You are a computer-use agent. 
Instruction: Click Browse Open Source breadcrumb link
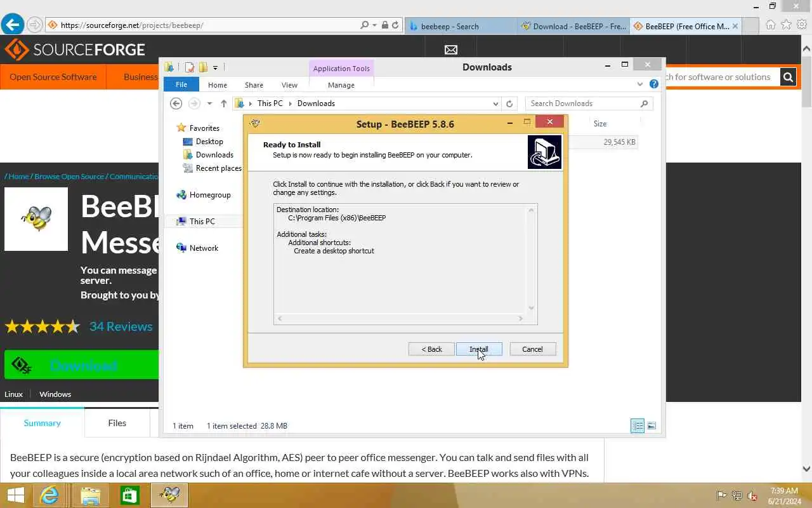point(69,177)
